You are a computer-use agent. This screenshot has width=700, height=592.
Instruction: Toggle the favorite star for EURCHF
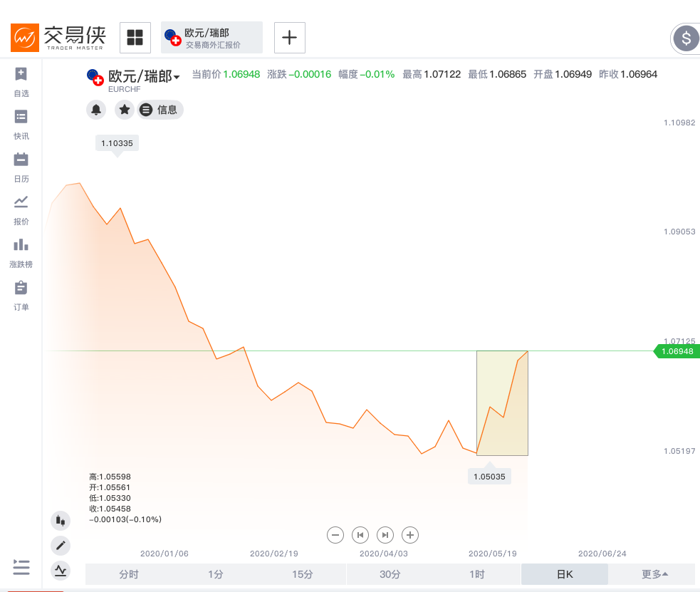pyautogui.click(x=125, y=110)
